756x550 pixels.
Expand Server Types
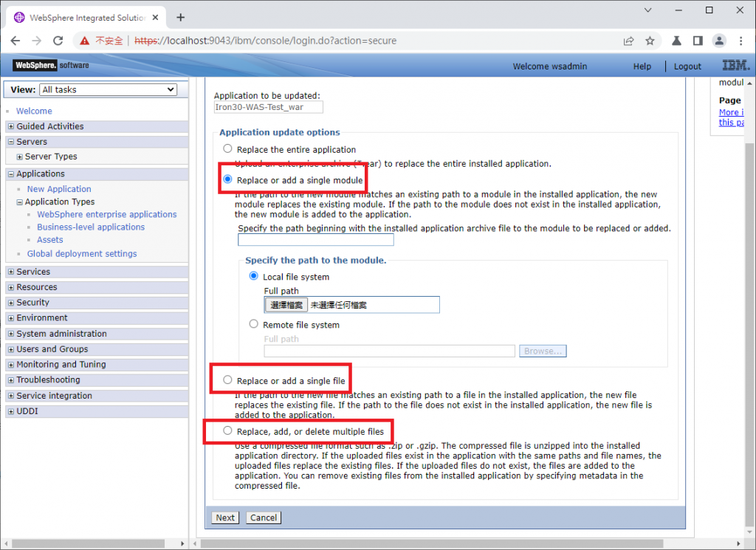point(20,157)
